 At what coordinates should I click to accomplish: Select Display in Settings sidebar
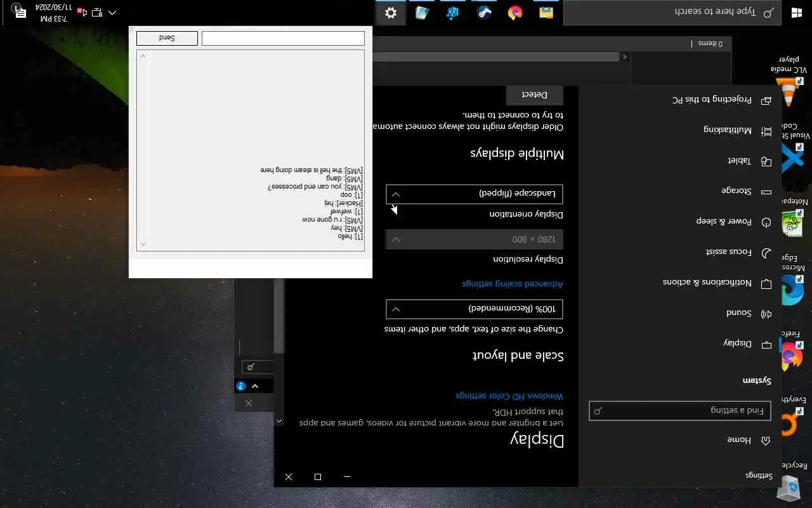pyautogui.click(x=679, y=344)
